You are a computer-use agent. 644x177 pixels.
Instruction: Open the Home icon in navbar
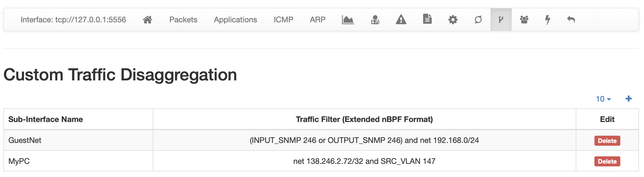[x=147, y=20]
